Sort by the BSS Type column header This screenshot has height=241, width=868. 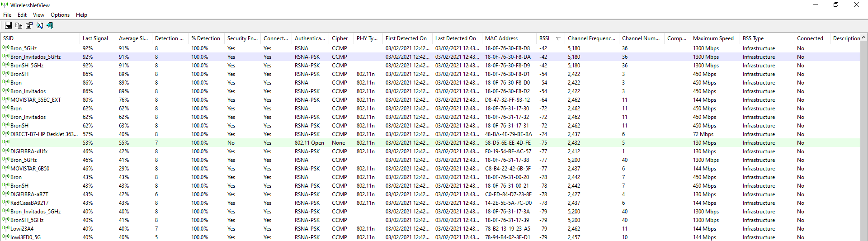click(767, 38)
